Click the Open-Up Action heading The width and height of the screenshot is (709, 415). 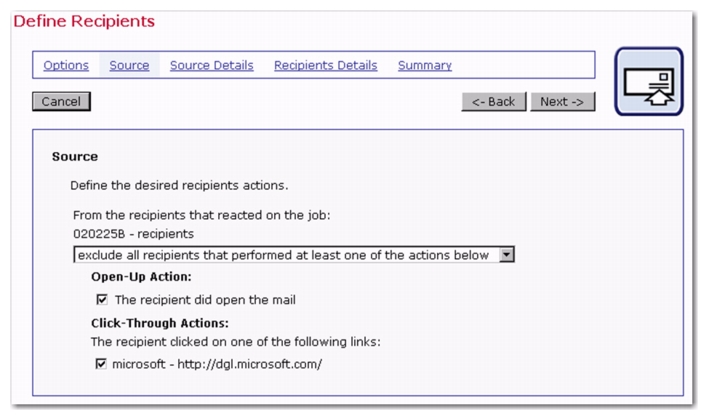[x=141, y=277]
